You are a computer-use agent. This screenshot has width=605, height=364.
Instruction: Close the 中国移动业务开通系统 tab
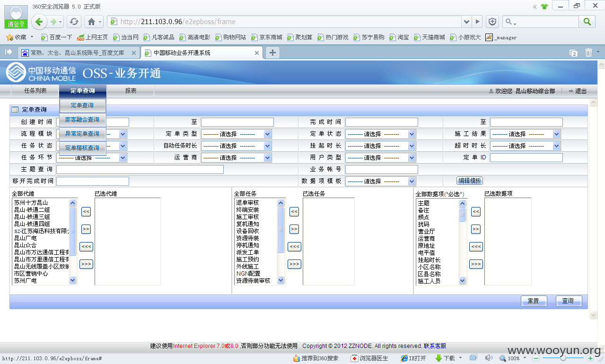click(257, 53)
